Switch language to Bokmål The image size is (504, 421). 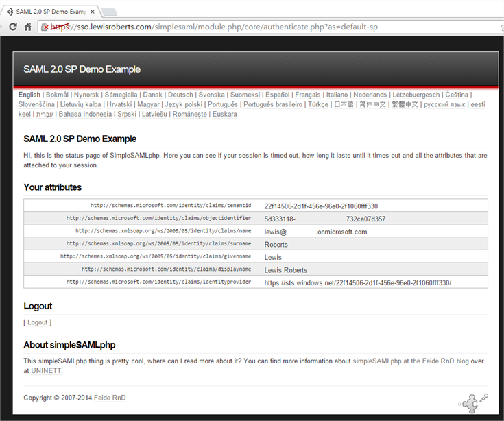(57, 95)
